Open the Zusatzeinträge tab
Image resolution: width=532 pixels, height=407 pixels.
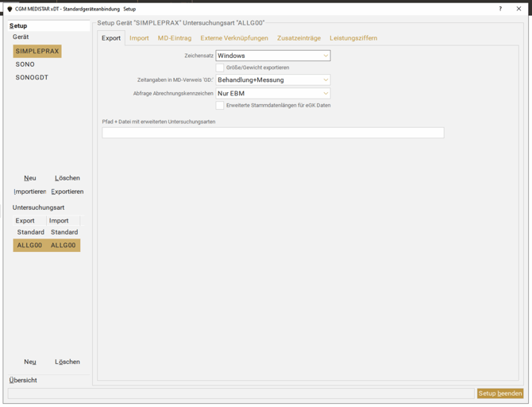(x=299, y=38)
